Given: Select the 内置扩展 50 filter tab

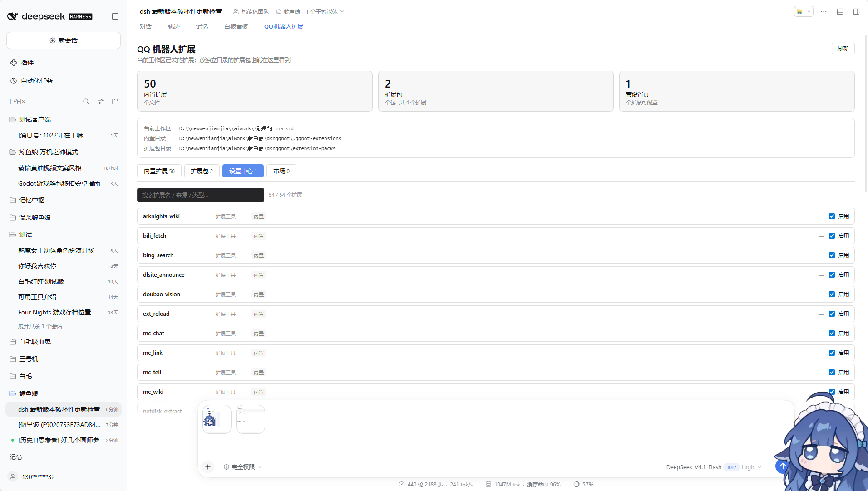Looking at the screenshot, I should pos(159,171).
